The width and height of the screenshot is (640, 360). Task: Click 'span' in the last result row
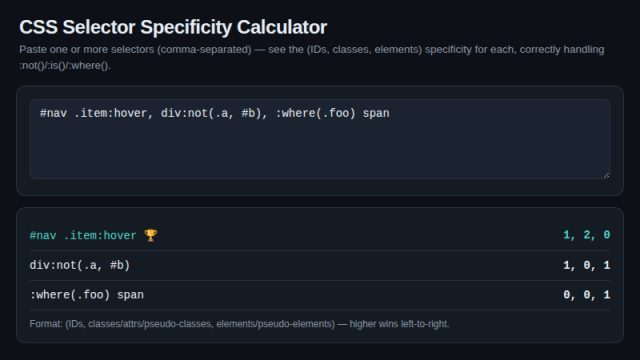tap(130, 295)
